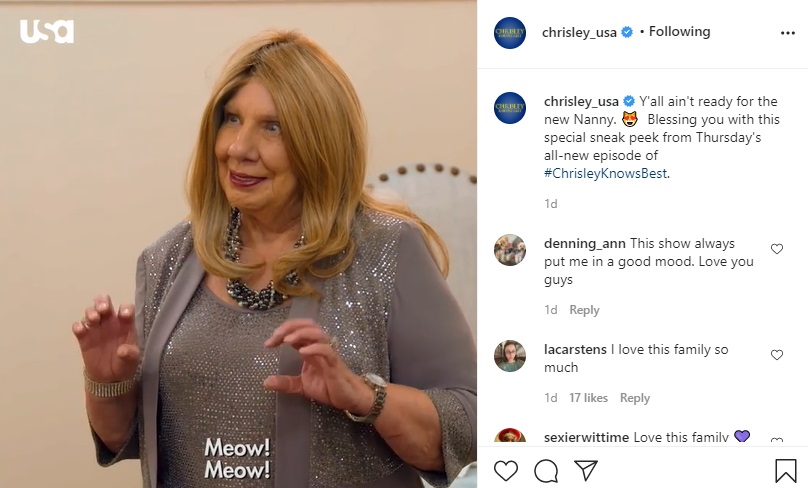808x488 pixels.
Task: Open the comment speech bubble icon
Action: coord(546,470)
